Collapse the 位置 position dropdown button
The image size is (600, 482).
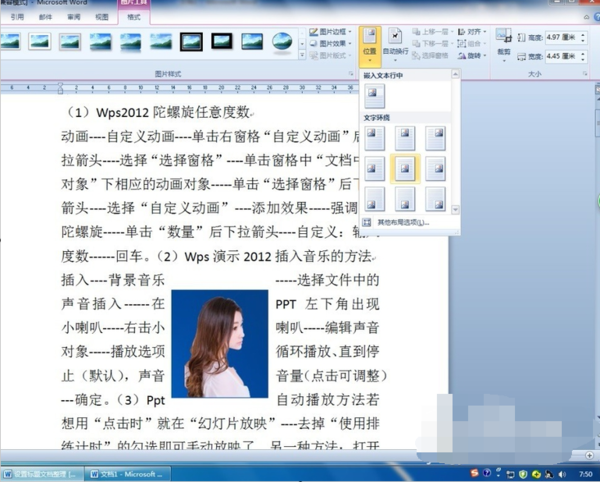(370, 46)
